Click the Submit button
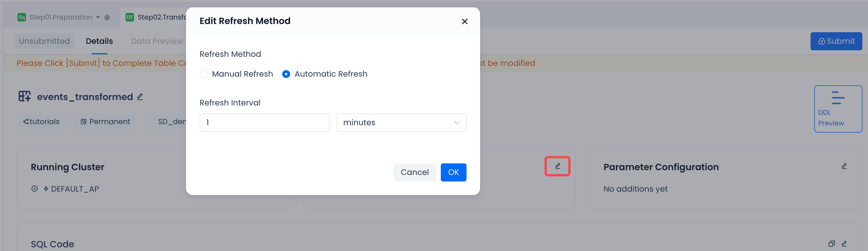 (836, 41)
